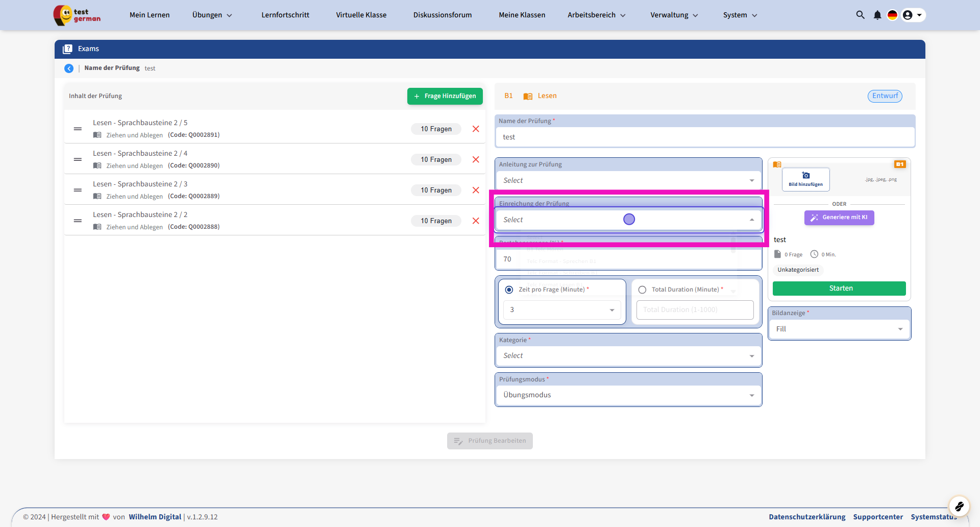Open the Bildanzeige Fill dropdown
This screenshot has height=527, width=980.
pos(839,329)
